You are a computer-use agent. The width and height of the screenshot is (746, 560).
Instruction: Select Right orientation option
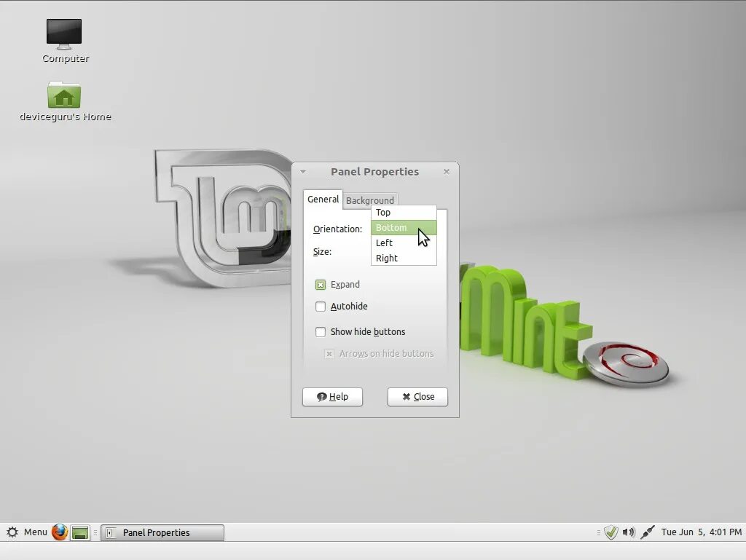[404, 258]
